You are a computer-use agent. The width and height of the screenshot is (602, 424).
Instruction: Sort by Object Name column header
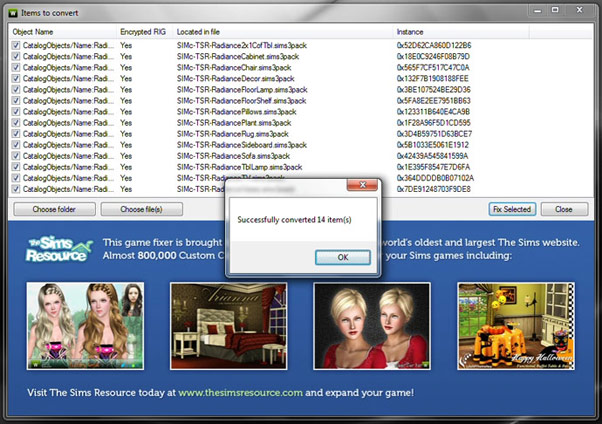60,32
